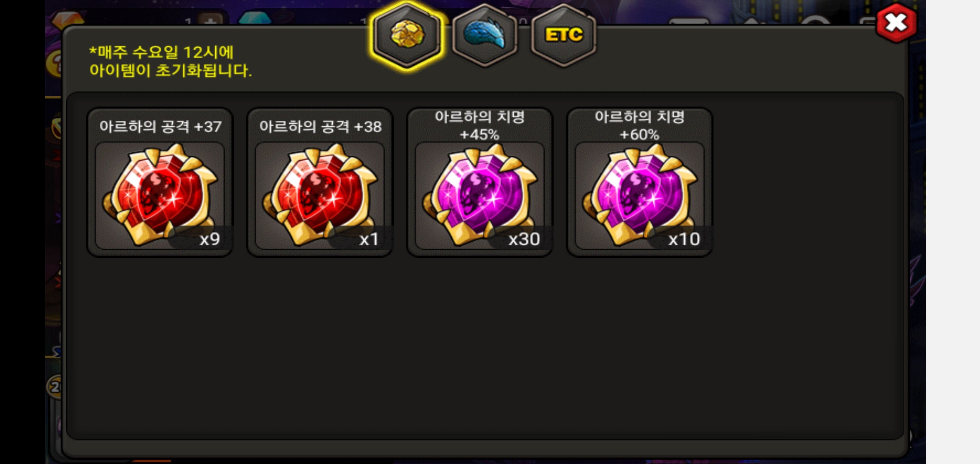Select the 아르하의 치명 +60% title
980x464 pixels.
point(640,125)
